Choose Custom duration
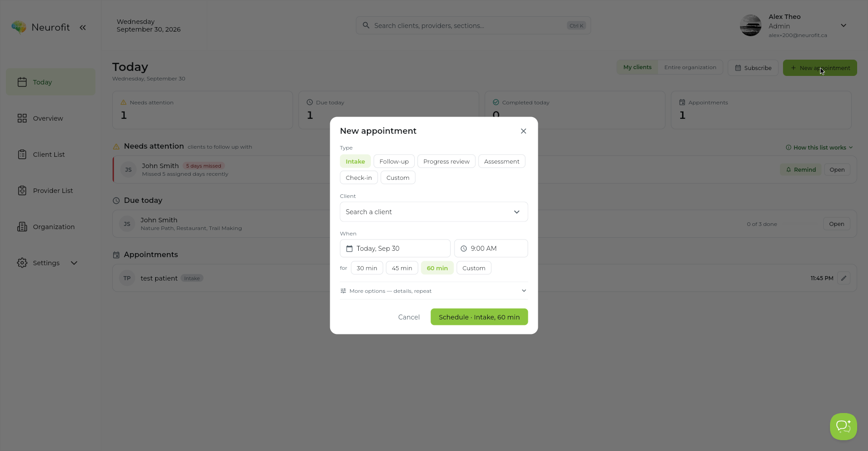The width and height of the screenshot is (868, 451). [474, 268]
